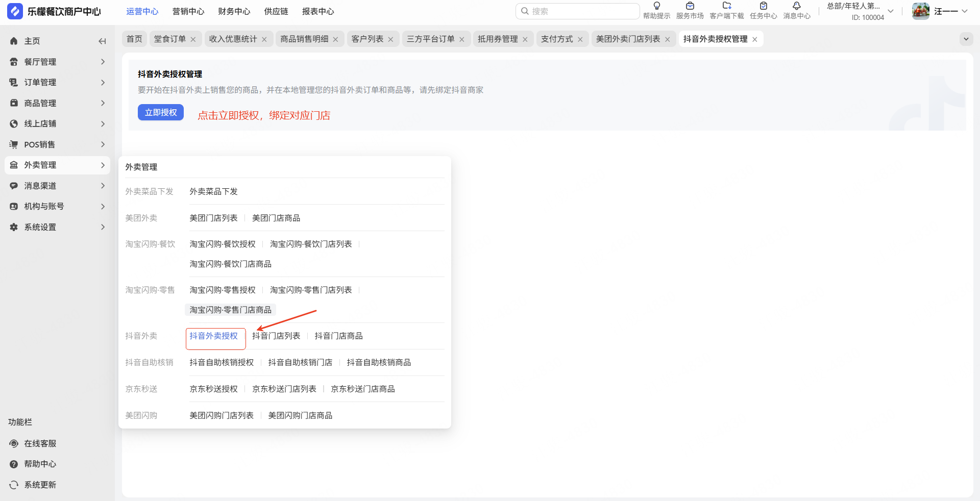Click the 外卖管理 sidebar icon
The width and height of the screenshot is (980, 501).
(14, 165)
